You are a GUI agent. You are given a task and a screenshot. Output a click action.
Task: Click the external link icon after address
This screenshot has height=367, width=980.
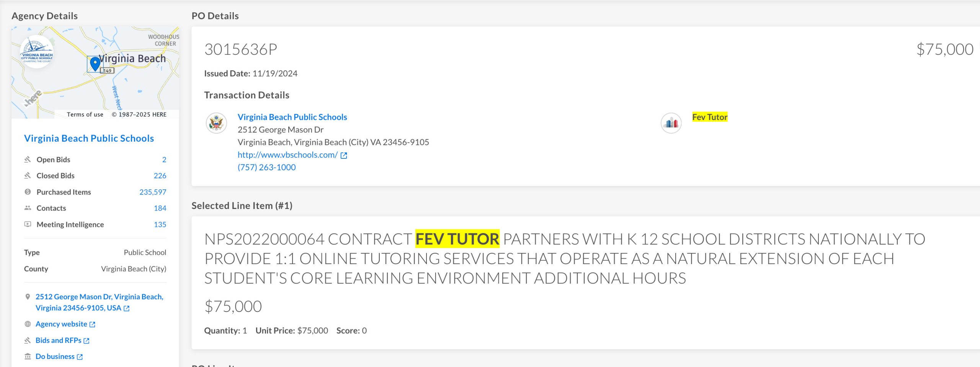(127, 308)
